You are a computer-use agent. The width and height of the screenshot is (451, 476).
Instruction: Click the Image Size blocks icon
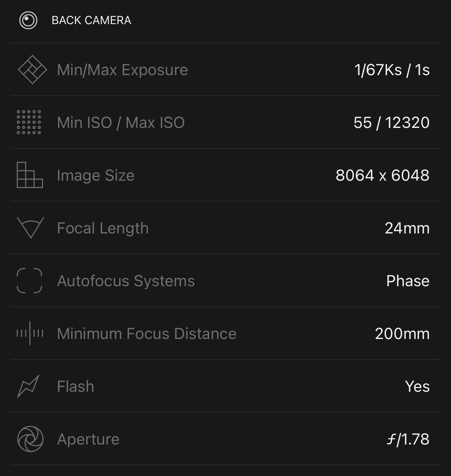coord(30,175)
